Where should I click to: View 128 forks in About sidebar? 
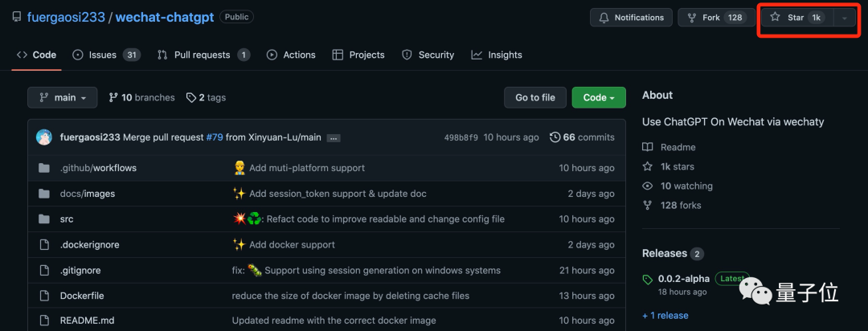coord(681,206)
